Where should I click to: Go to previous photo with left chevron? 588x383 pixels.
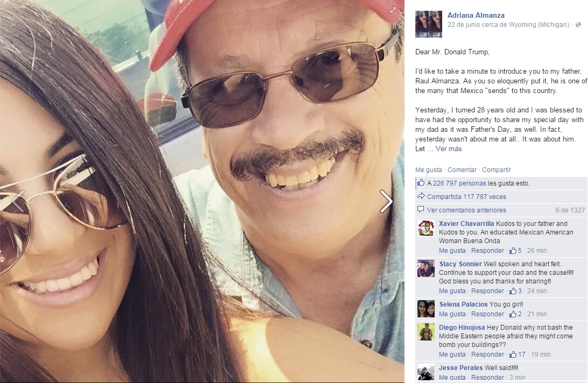18,201
